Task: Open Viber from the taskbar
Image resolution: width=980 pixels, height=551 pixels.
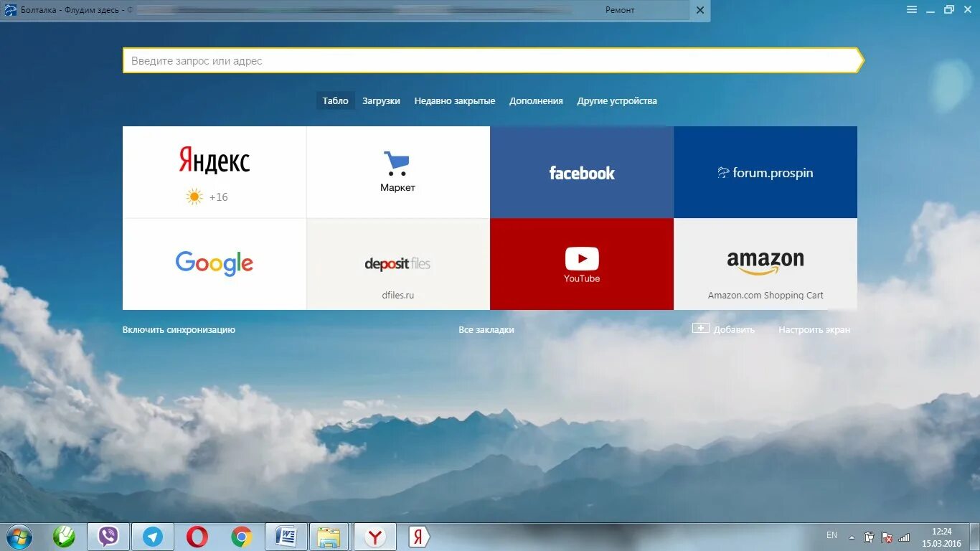Action: click(108, 537)
